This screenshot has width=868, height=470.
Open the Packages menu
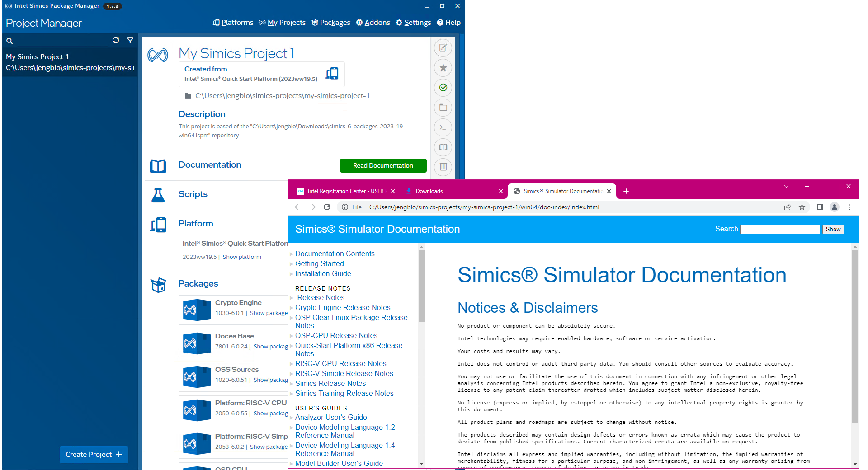pos(331,23)
